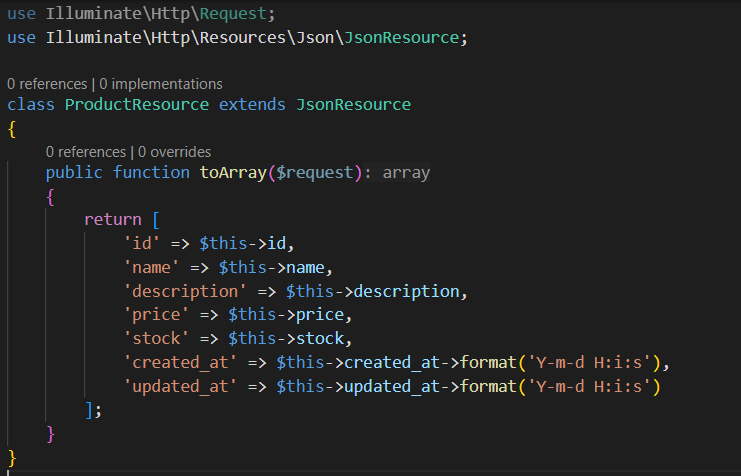This screenshot has height=476, width=741.
Task: Click the ProductResource class name
Action: pyautogui.click(x=137, y=104)
